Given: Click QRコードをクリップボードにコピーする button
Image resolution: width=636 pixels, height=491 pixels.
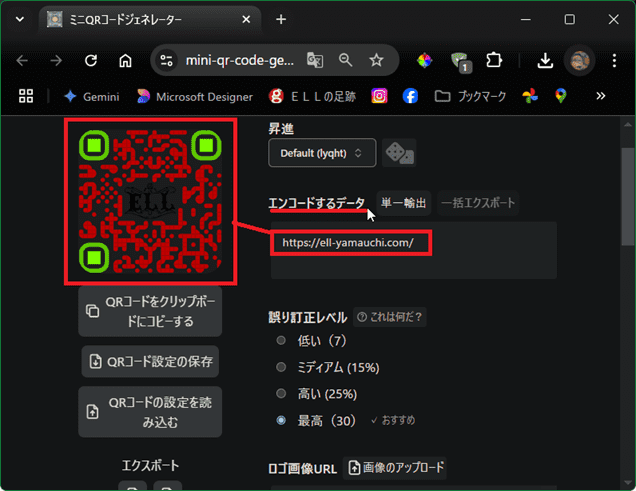Looking at the screenshot, I should 151,312.
